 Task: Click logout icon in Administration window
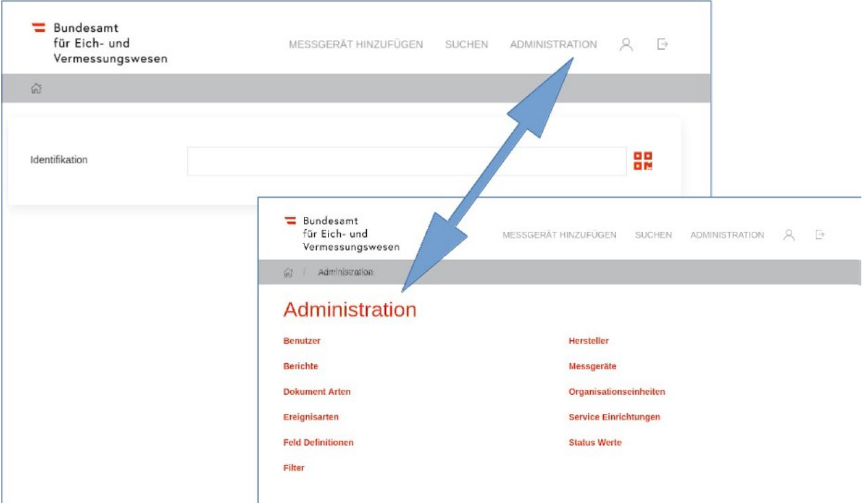point(820,235)
